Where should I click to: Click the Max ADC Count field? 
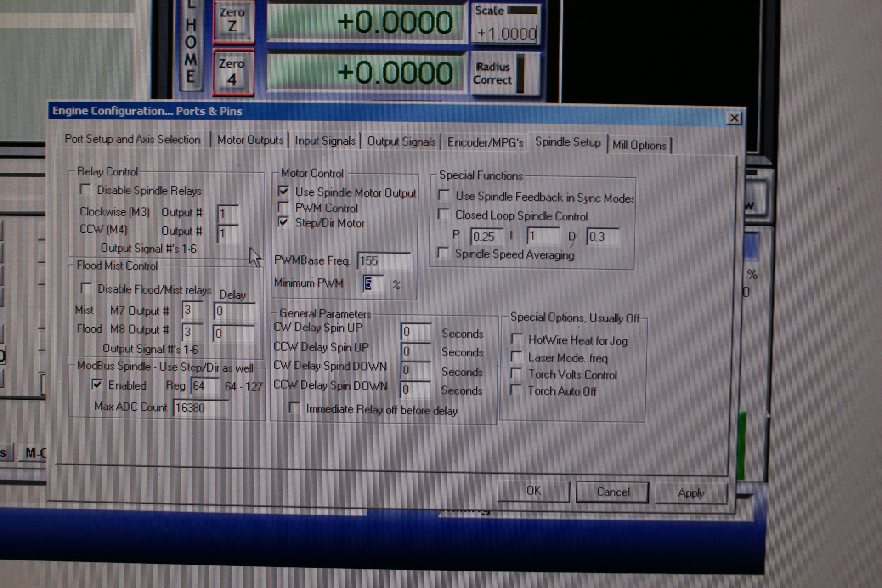200,408
